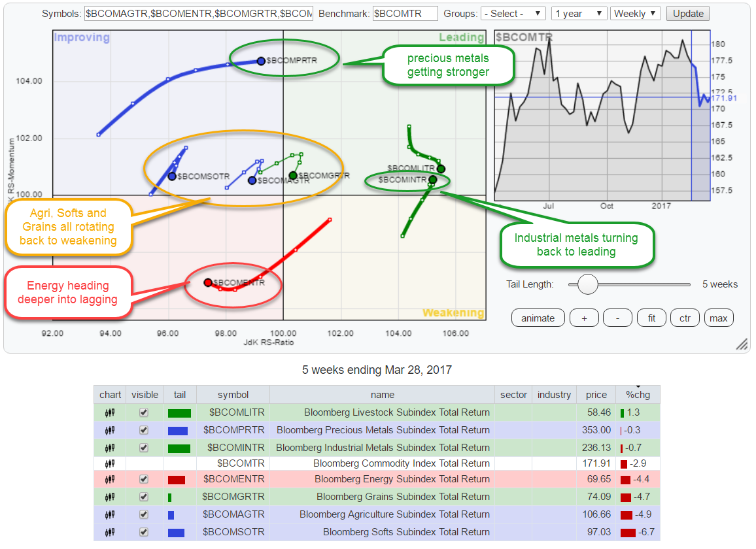This screenshot has width=756, height=549.
Task: Click the -6.7 percent change cell
Action: [x=638, y=532]
